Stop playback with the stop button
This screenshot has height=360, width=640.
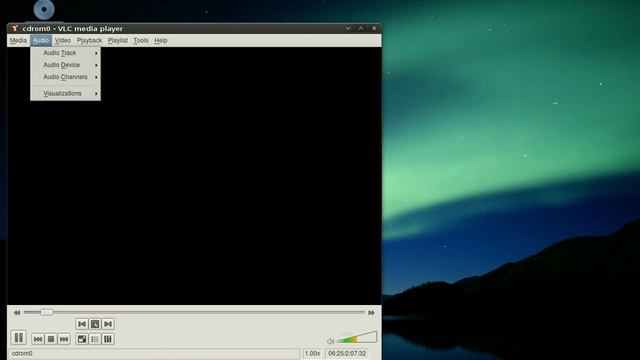point(51,339)
